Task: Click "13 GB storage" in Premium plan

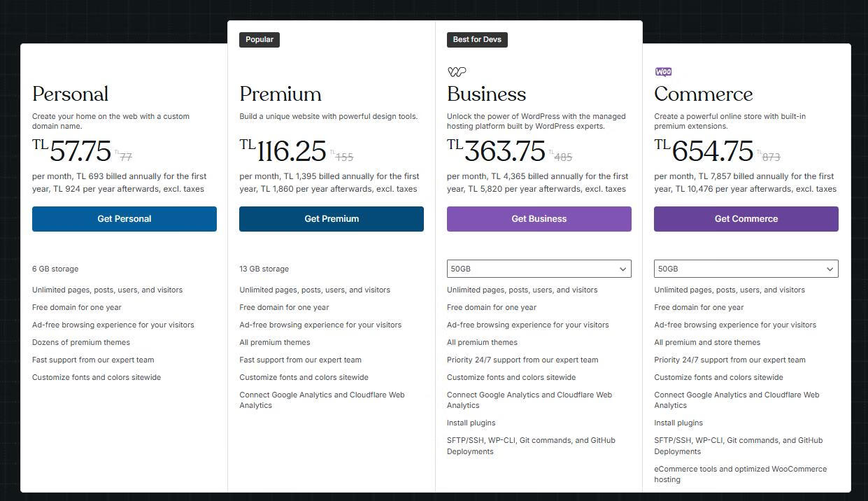Action: tap(264, 269)
